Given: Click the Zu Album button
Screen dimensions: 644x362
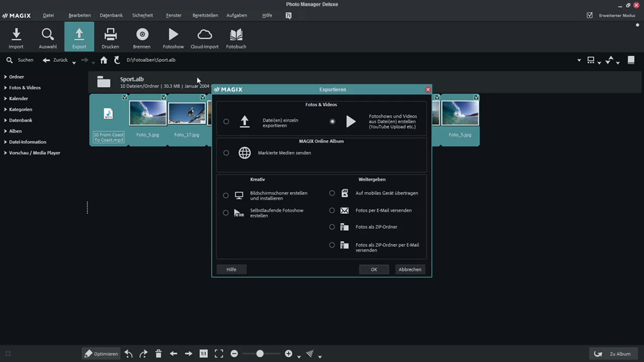Looking at the screenshot, I should 612,353.
